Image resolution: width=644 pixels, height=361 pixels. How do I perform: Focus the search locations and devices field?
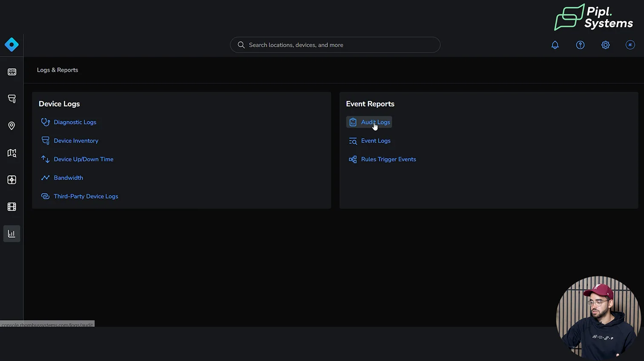(335, 45)
